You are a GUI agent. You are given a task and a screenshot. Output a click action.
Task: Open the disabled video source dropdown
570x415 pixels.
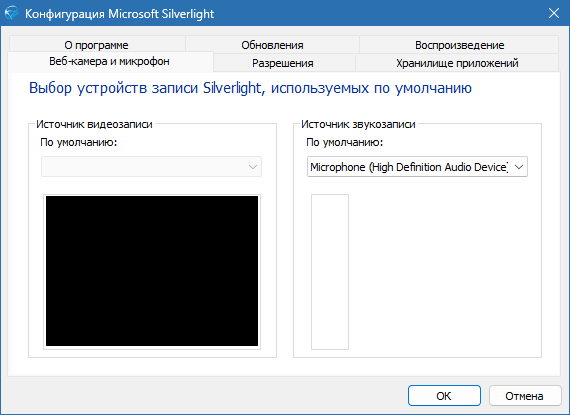click(151, 167)
